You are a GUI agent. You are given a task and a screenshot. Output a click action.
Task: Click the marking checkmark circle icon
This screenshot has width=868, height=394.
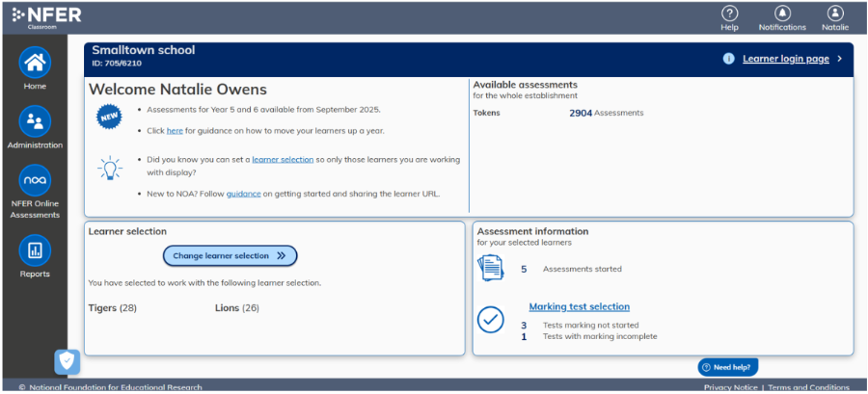tap(491, 320)
